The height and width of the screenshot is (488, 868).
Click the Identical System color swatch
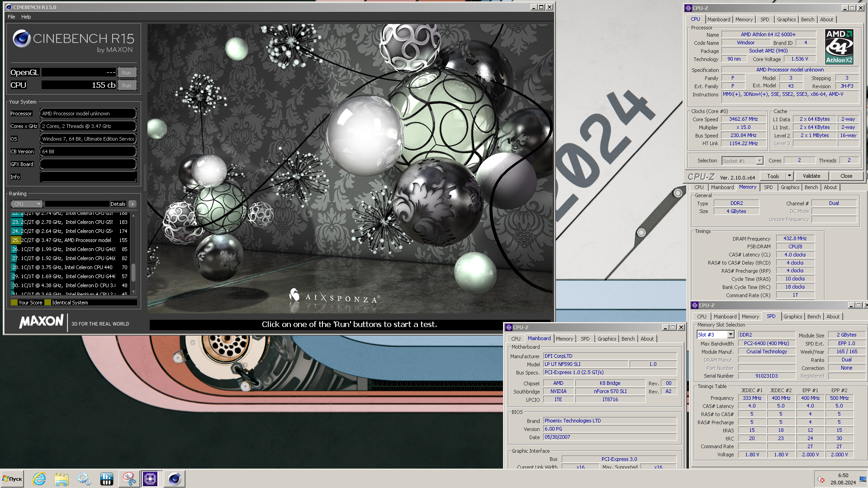(x=47, y=303)
